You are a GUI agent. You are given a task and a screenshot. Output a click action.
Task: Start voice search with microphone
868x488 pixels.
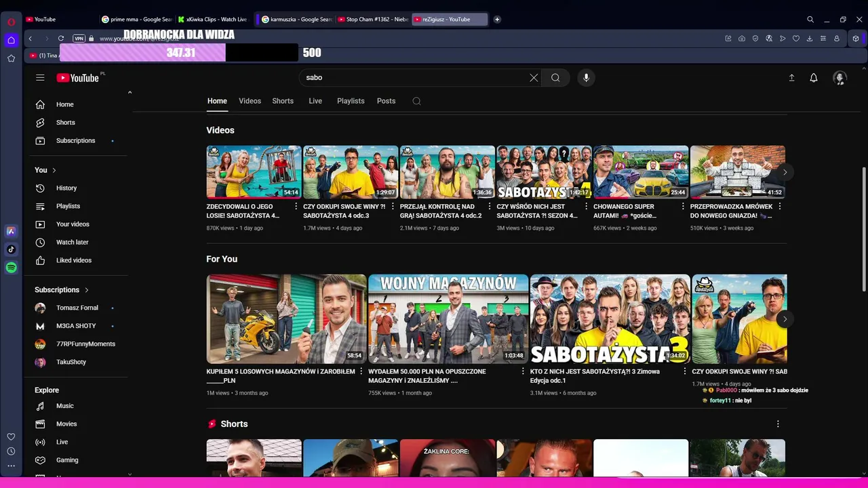pyautogui.click(x=587, y=78)
